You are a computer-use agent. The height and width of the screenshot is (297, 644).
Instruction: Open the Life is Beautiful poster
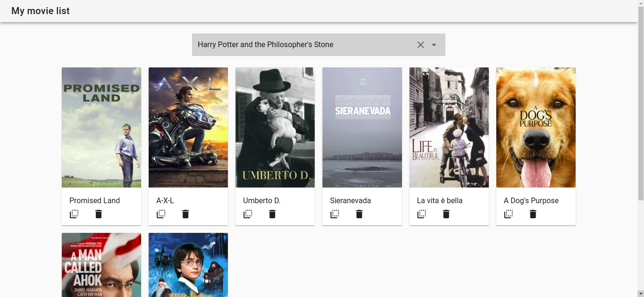(x=449, y=127)
